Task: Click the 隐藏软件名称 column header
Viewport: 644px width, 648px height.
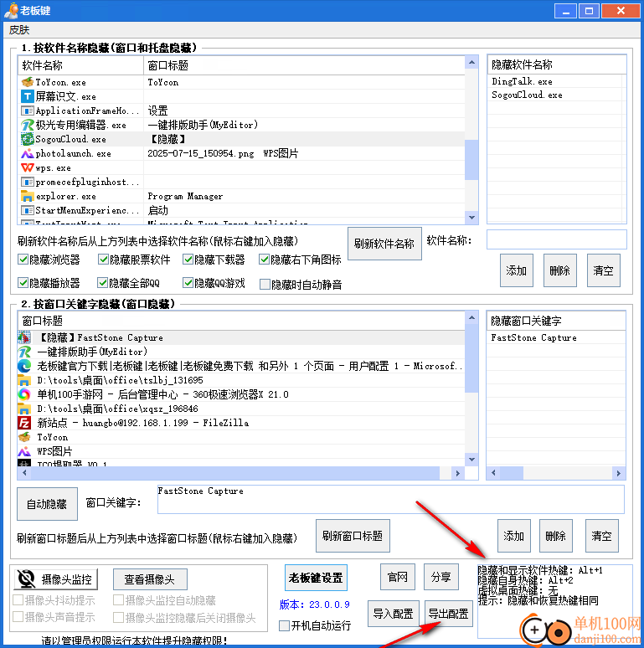Action: coord(557,64)
